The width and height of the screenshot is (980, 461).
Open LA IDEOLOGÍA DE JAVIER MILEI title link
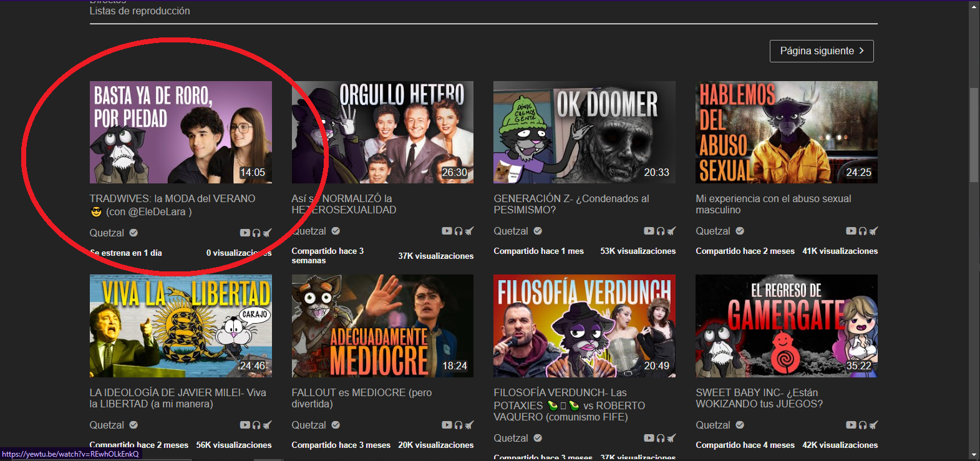[x=178, y=398]
